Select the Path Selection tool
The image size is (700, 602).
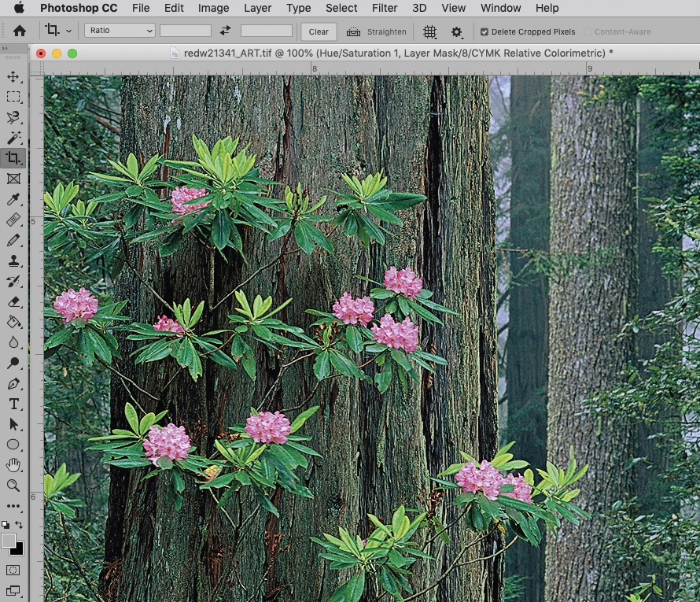[13, 424]
